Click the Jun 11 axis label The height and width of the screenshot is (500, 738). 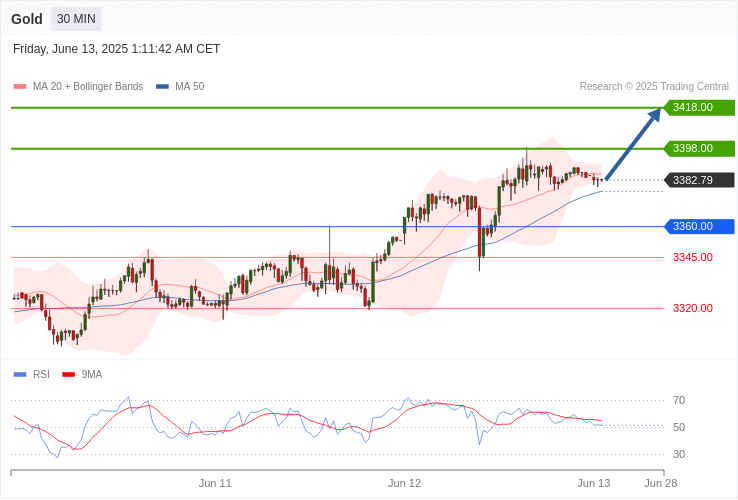215,483
